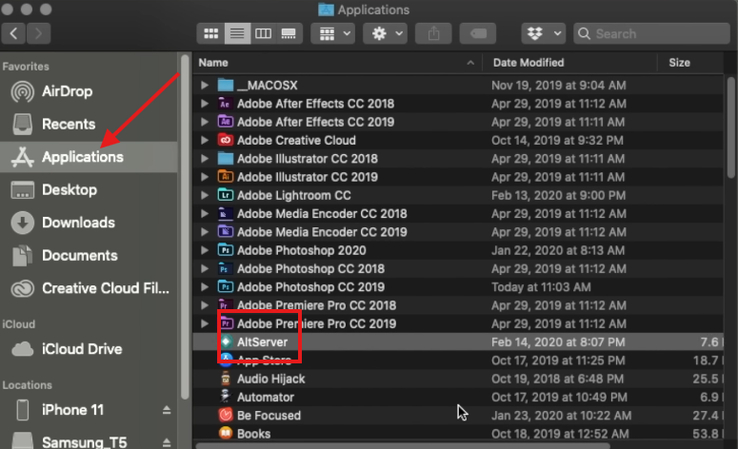Select iPhone 11 under Locations
The height and width of the screenshot is (449, 738).
pyautogui.click(x=72, y=410)
